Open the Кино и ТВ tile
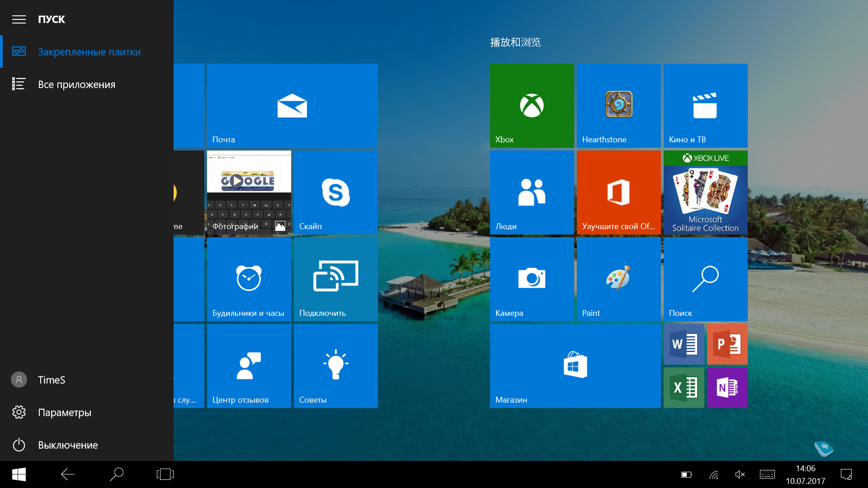This screenshot has width=868, height=488. [x=705, y=106]
